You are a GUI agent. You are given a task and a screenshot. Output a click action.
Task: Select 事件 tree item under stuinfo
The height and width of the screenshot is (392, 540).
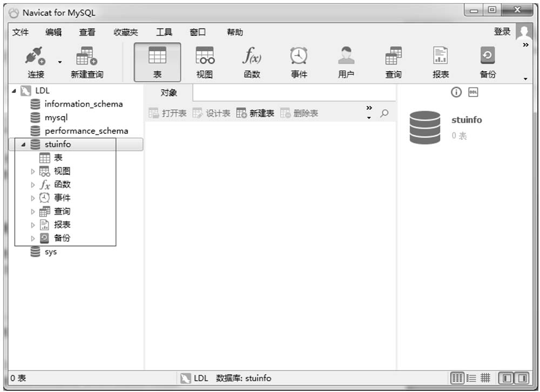click(62, 198)
